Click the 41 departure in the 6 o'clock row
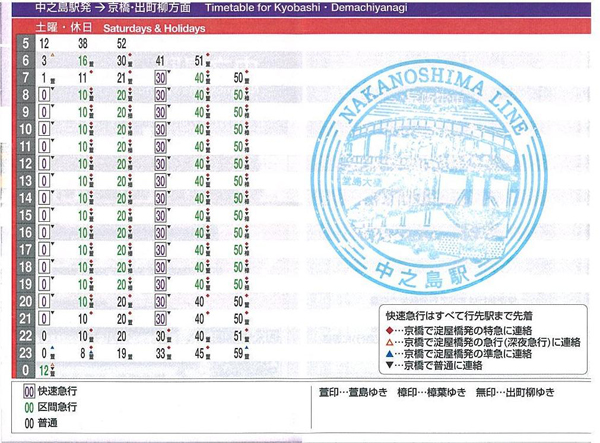Viewport: 600px width, 443px height. click(160, 60)
